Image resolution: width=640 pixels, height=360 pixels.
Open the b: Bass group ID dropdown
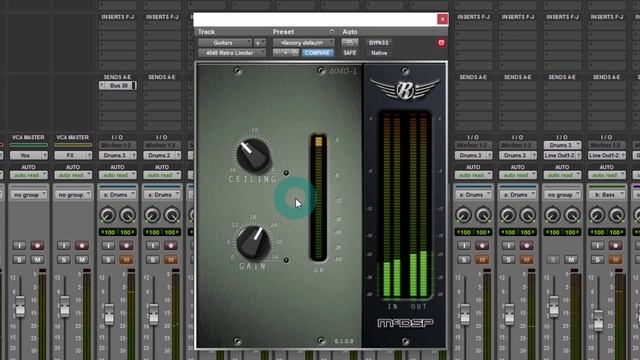click(607, 195)
